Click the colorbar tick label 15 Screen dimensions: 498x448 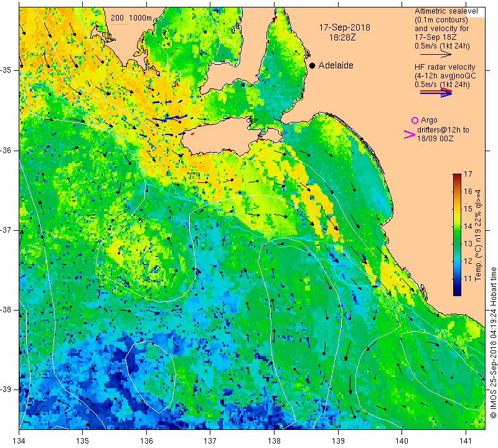pyautogui.click(x=468, y=209)
